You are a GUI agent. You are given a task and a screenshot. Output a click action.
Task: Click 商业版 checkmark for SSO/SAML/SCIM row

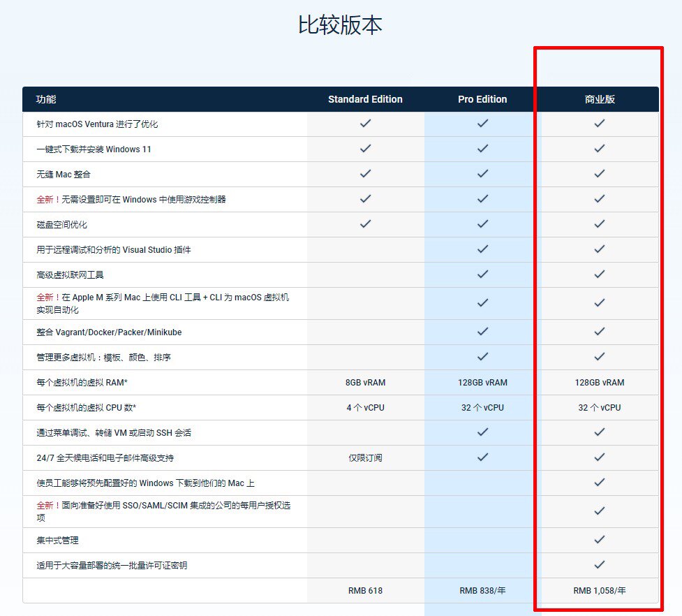[600, 511]
